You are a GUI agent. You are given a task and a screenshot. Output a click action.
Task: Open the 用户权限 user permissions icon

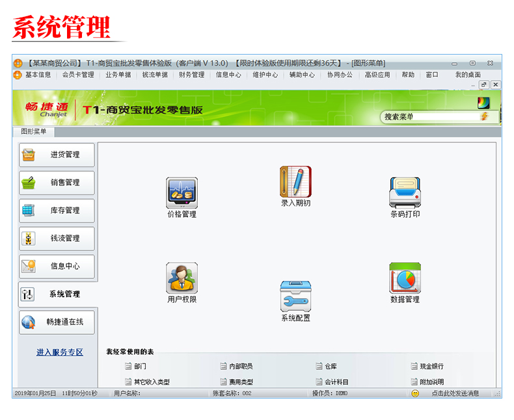[182, 278]
